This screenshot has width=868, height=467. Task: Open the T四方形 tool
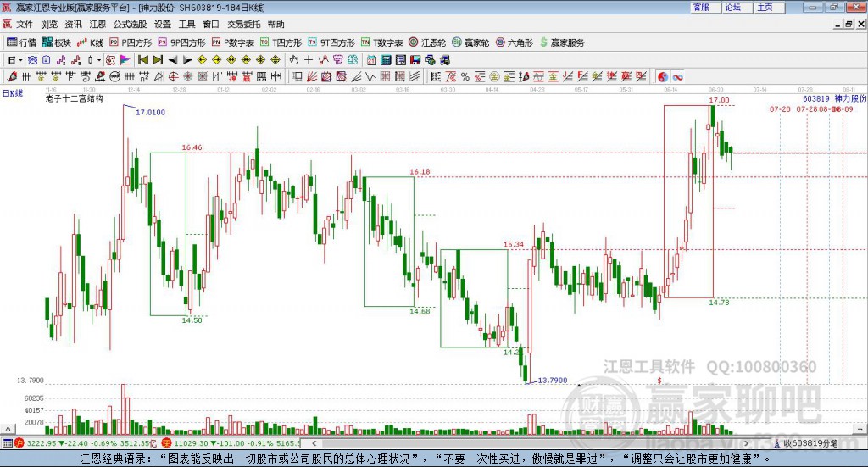(x=281, y=42)
